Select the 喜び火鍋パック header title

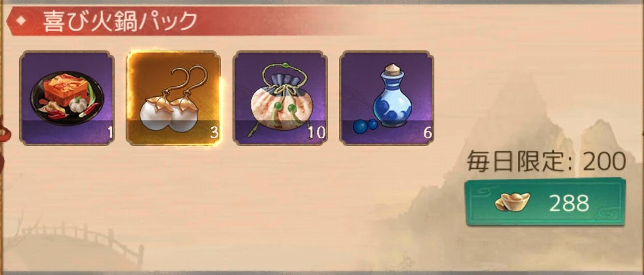120,21
